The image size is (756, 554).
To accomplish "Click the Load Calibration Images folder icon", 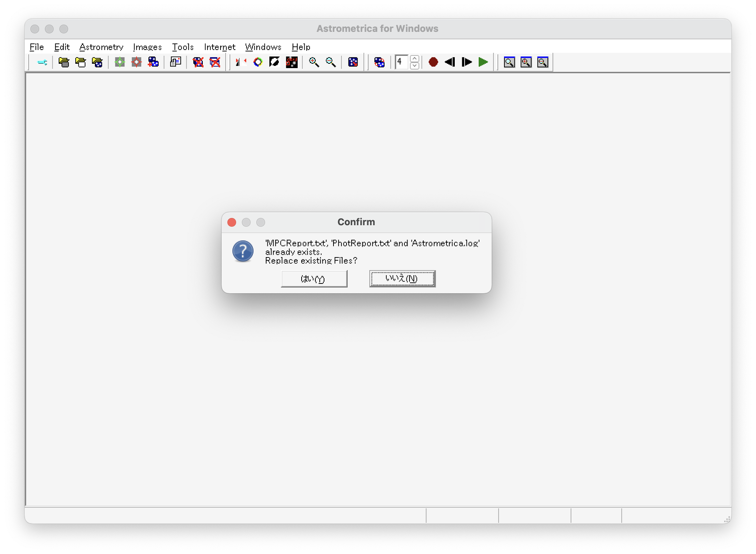I will (81, 62).
